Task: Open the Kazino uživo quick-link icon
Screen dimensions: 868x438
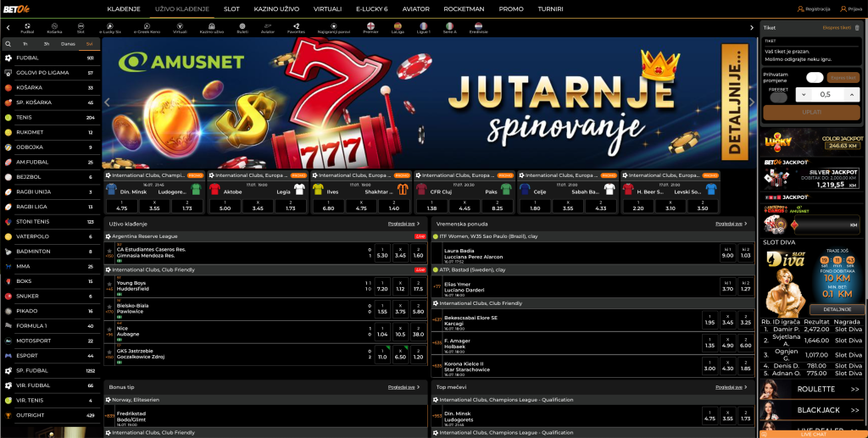Action: point(211,25)
